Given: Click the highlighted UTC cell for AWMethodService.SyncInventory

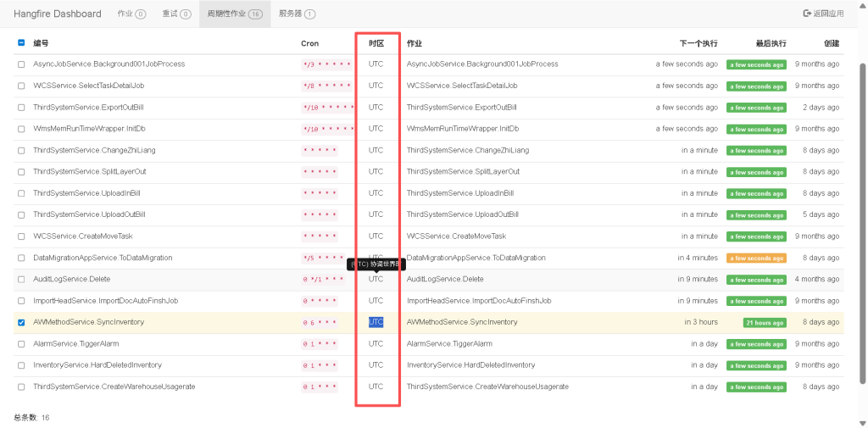Looking at the screenshot, I should coord(376,322).
